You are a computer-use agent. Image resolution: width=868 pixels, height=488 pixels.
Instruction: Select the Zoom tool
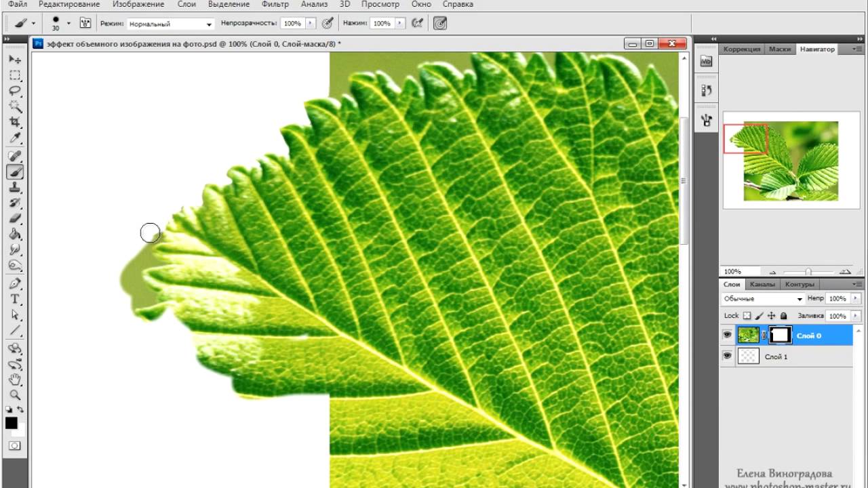tap(15, 395)
